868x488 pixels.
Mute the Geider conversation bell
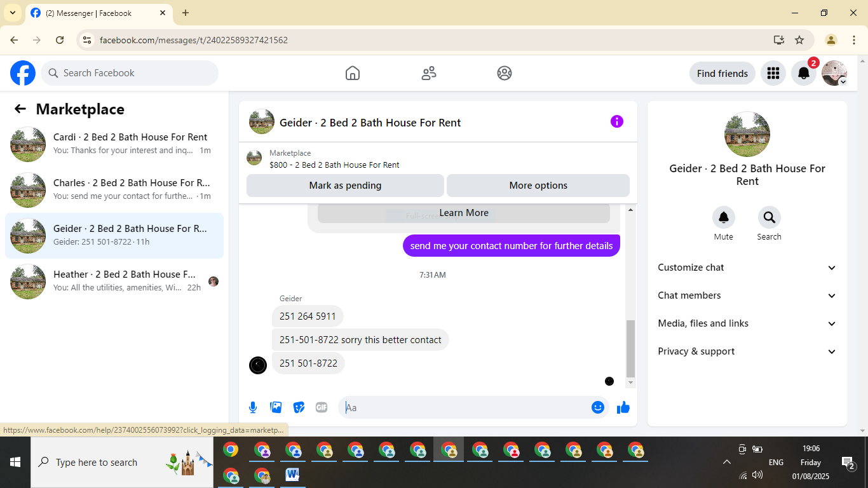click(x=724, y=218)
